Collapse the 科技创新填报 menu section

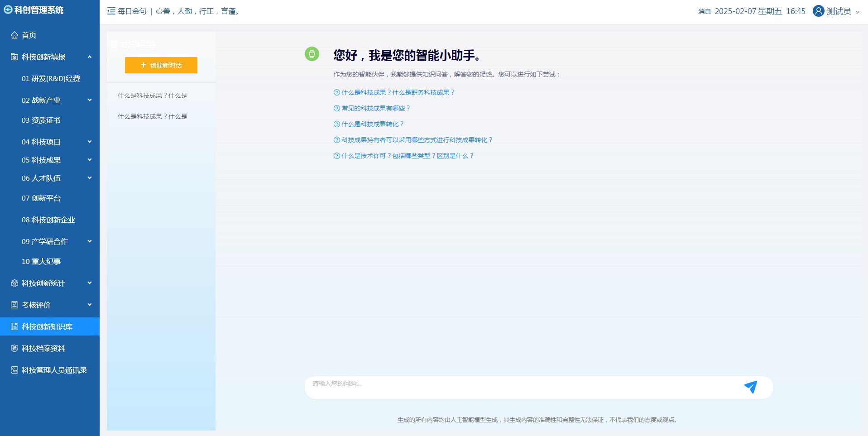click(x=90, y=57)
